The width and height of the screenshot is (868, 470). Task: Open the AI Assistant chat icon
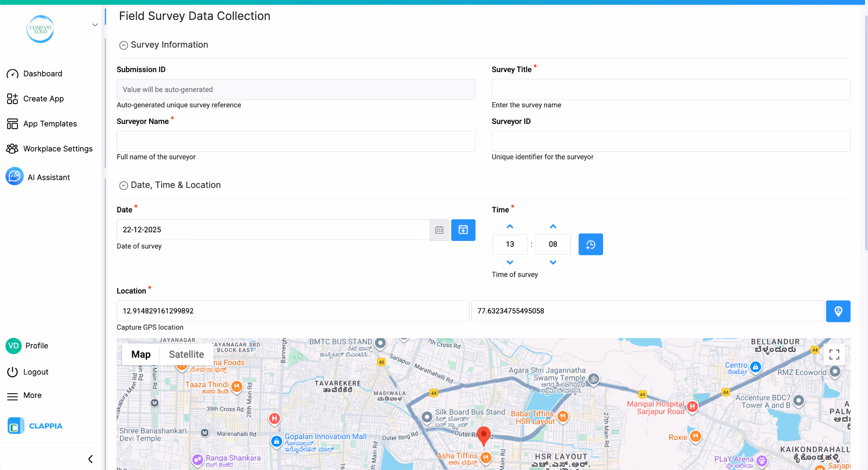(15, 177)
